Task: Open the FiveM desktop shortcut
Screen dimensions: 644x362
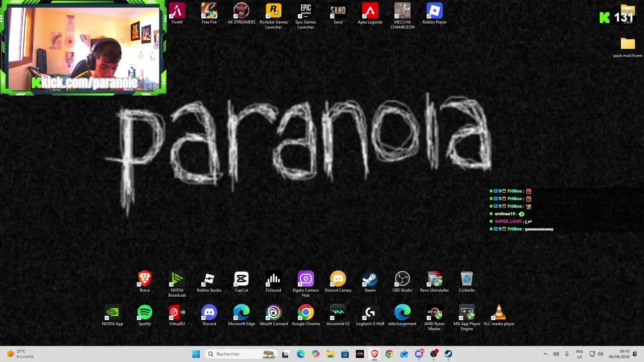Action: pyautogui.click(x=177, y=14)
